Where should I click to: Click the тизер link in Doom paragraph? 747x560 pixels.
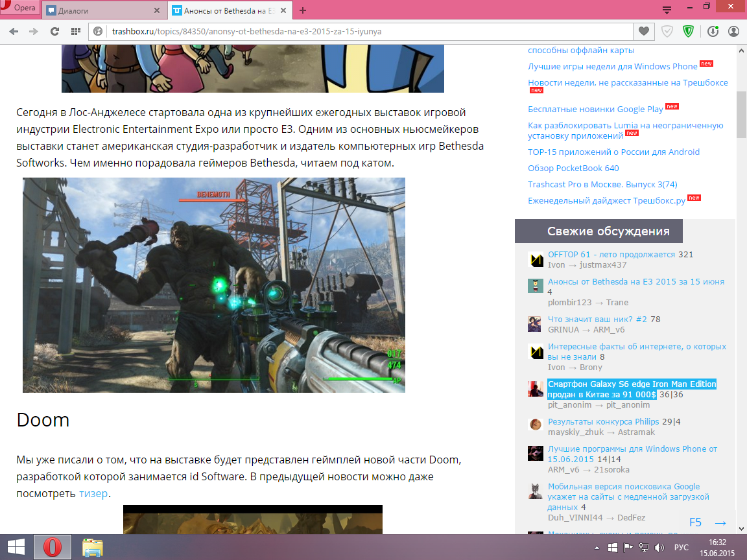pos(93,493)
